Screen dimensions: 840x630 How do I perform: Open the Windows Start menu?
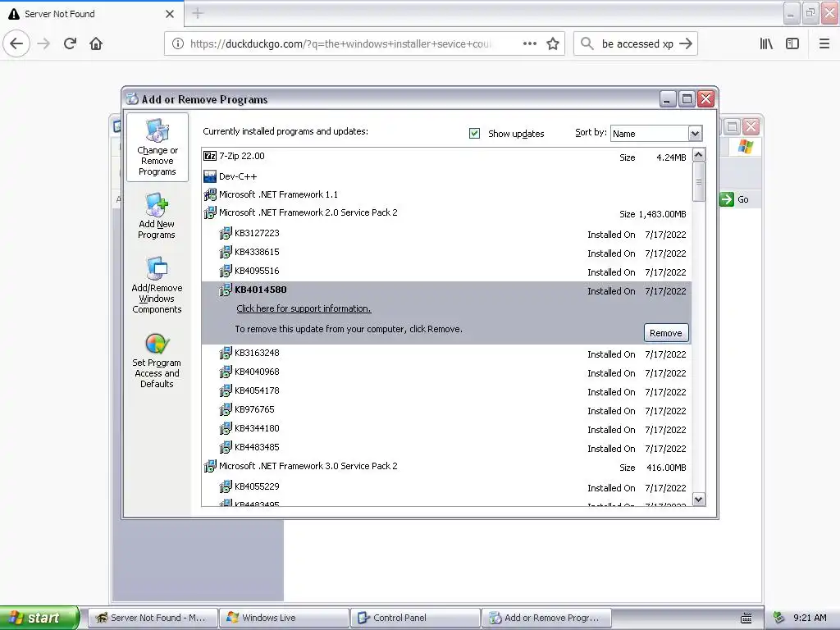point(39,618)
